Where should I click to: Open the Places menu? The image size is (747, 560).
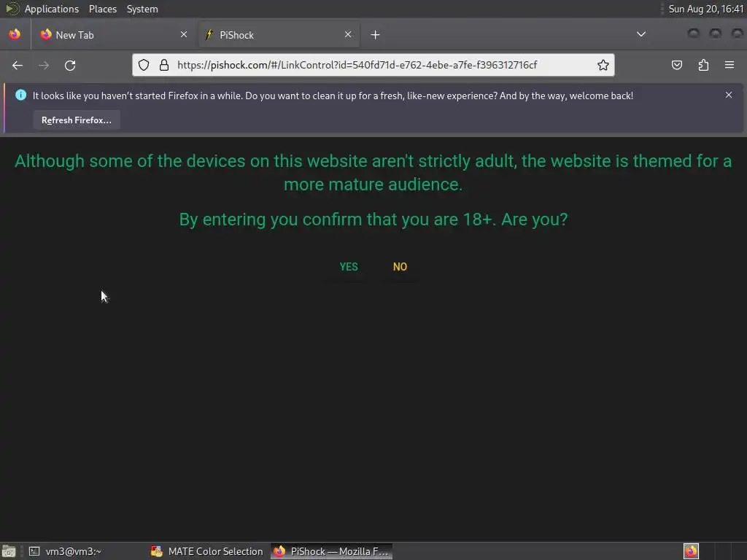pyautogui.click(x=102, y=9)
